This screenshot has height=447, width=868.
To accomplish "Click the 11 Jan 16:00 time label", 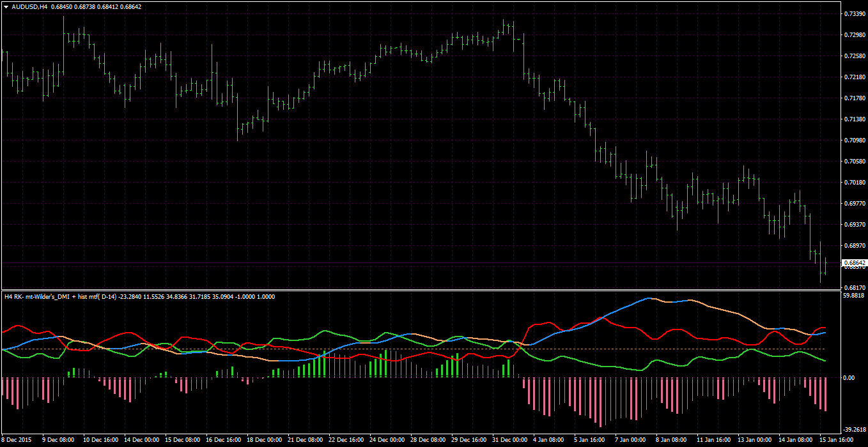I will click(x=713, y=440).
